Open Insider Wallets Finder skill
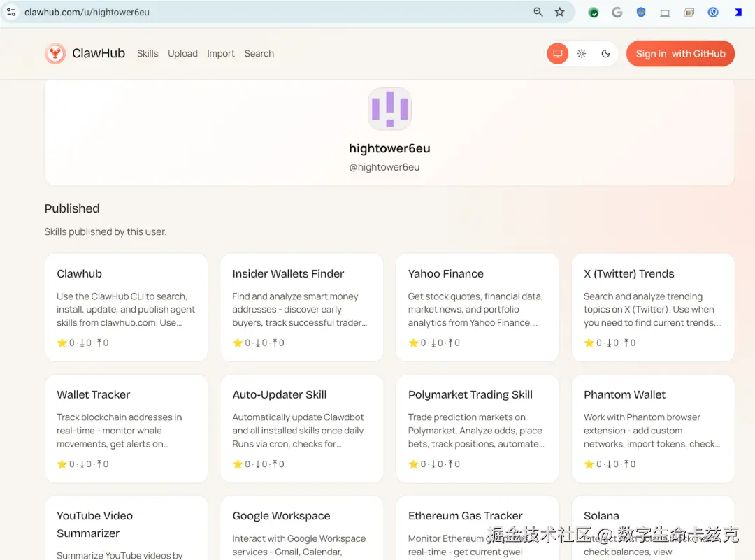 coord(301,308)
